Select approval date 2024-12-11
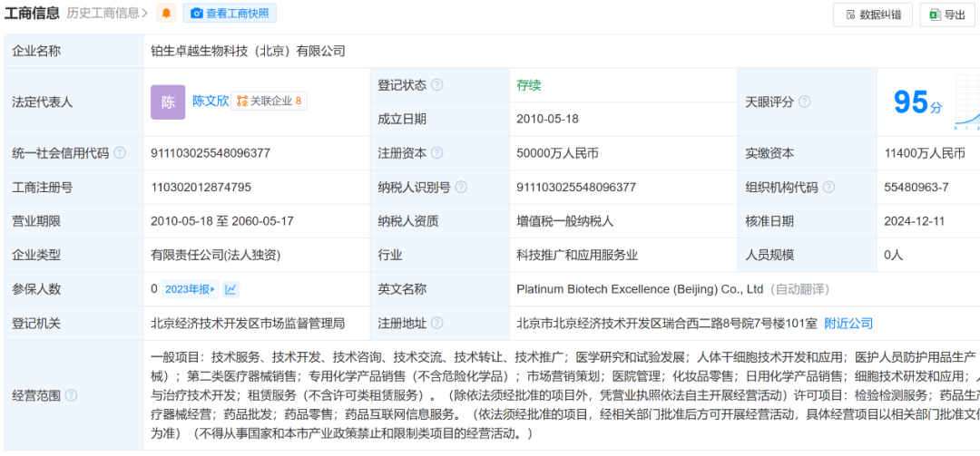Screen dimensions: 980x456 coord(915,221)
